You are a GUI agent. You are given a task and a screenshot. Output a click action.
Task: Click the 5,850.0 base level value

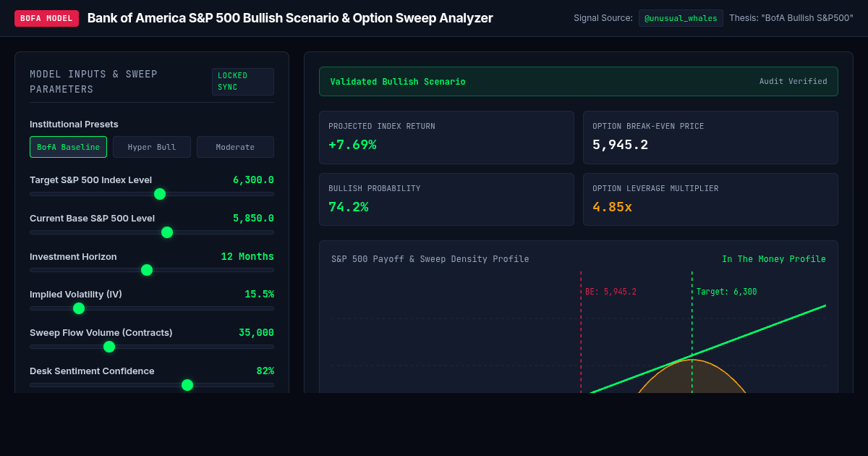[x=253, y=219]
